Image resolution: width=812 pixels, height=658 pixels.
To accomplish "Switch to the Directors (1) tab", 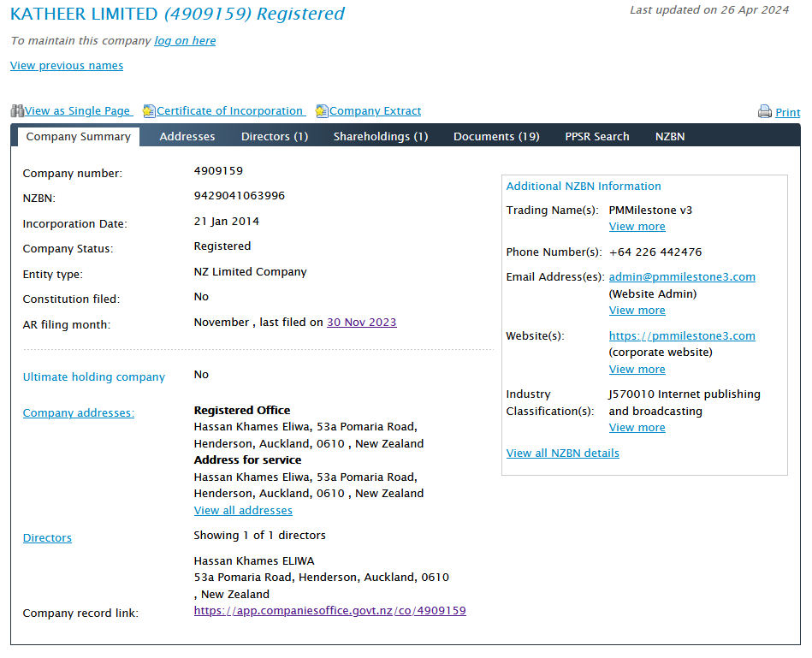I will pyautogui.click(x=274, y=136).
